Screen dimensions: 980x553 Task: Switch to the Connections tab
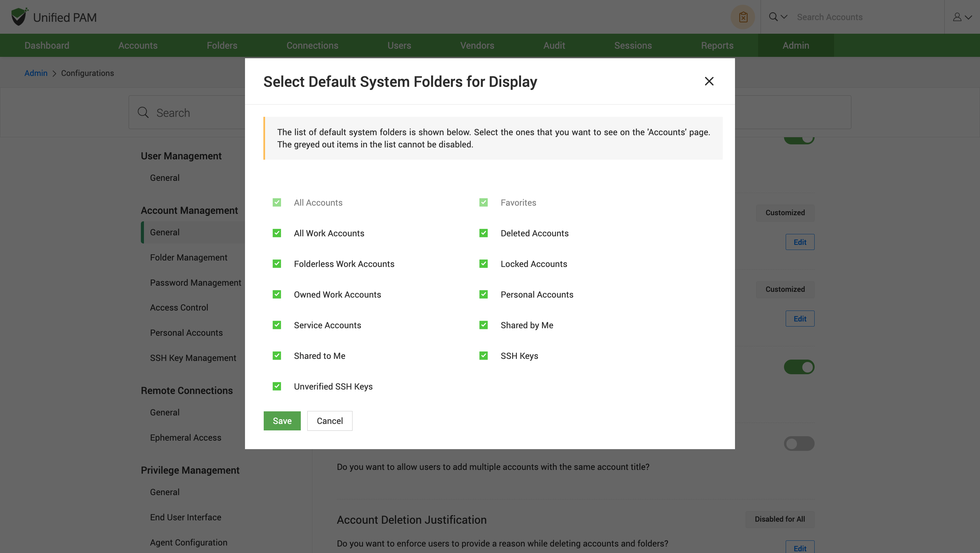tap(312, 45)
